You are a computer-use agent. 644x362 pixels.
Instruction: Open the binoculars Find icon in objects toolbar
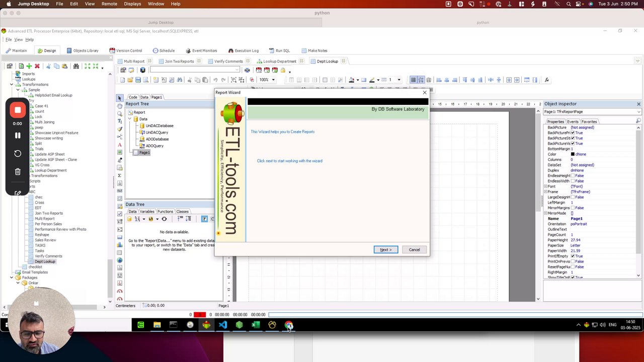pyautogui.click(x=76, y=66)
